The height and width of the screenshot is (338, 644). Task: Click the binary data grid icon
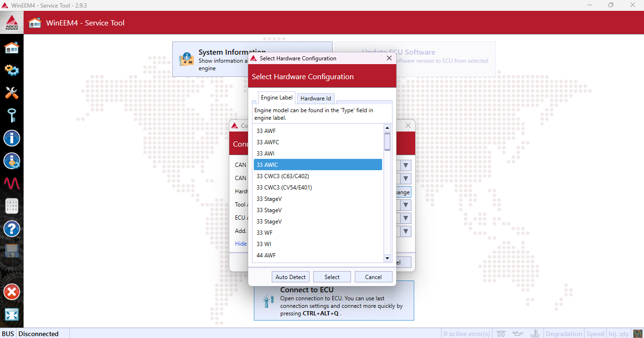click(x=12, y=206)
